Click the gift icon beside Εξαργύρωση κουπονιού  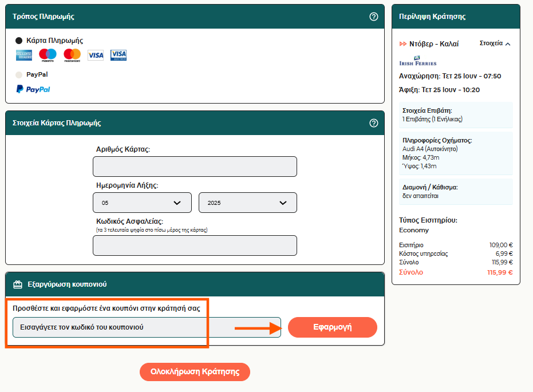pyautogui.click(x=18, y=284)
